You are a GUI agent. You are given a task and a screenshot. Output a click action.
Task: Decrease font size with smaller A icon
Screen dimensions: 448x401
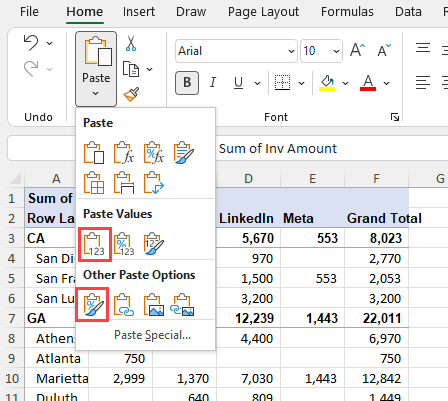(384, 50)
